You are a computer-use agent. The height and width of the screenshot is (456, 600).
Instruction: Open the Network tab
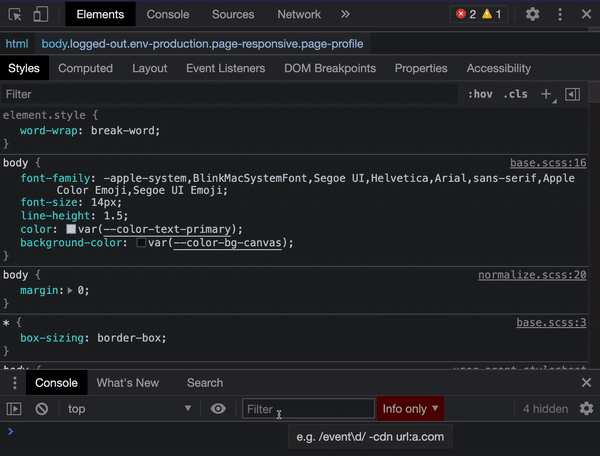[299, 15]
